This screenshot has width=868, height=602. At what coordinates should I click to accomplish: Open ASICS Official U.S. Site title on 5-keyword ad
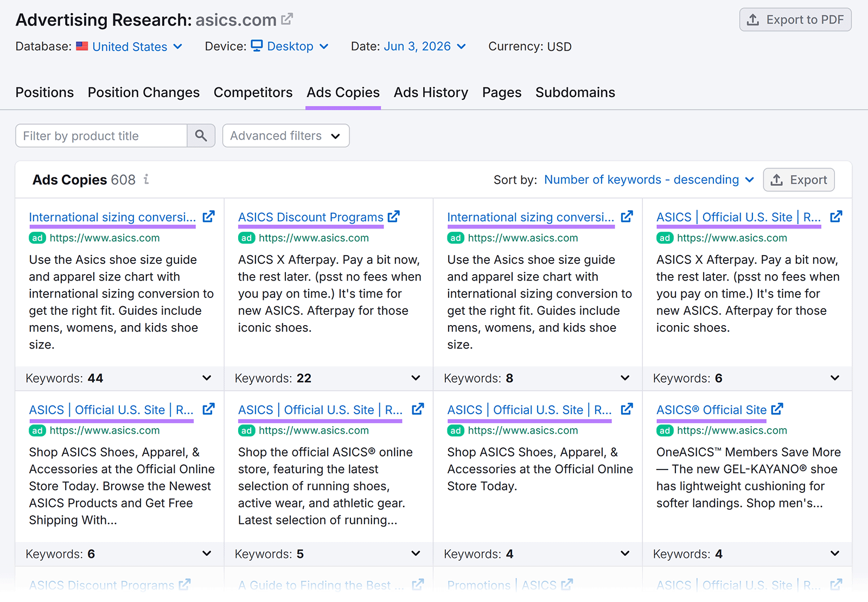(320, 410)
